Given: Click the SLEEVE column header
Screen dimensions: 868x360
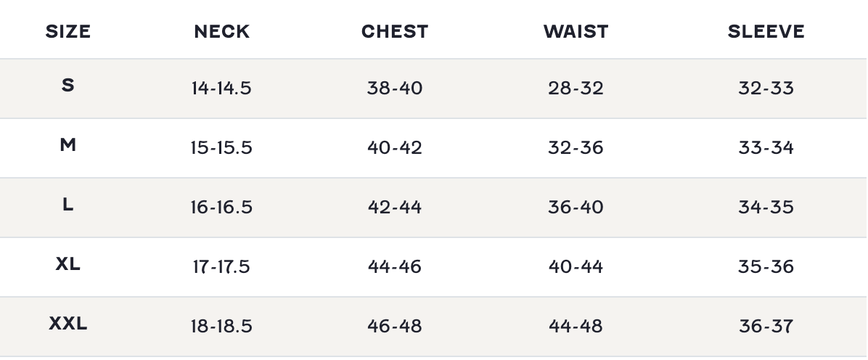Looking at the screenshot, I should (766, 32).
